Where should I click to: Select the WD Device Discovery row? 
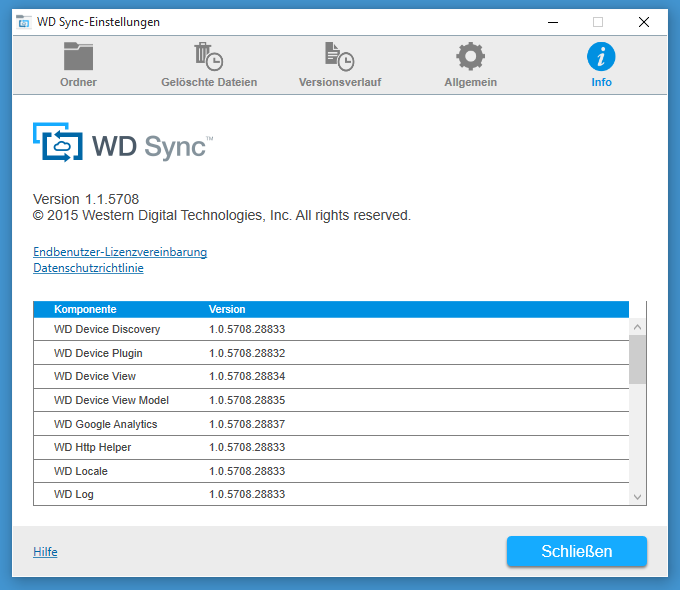[331, 329]
